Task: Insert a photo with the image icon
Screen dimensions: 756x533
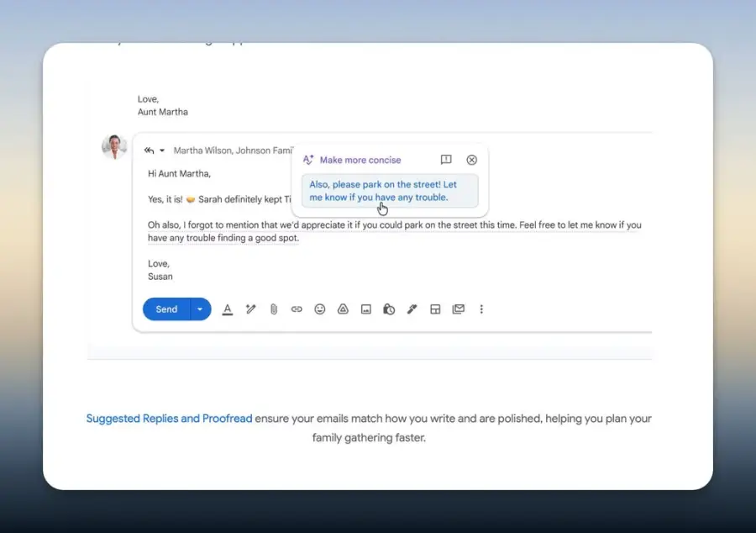Action: [366, 309]
